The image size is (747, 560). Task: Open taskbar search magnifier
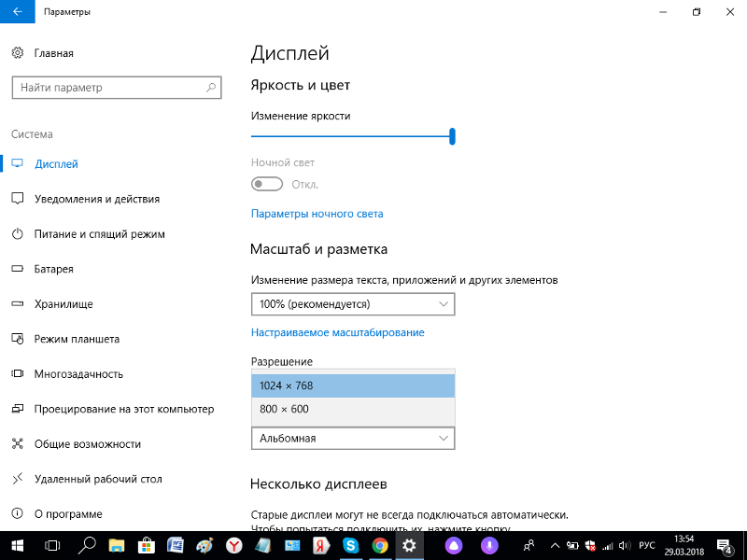tap(87, 546)
